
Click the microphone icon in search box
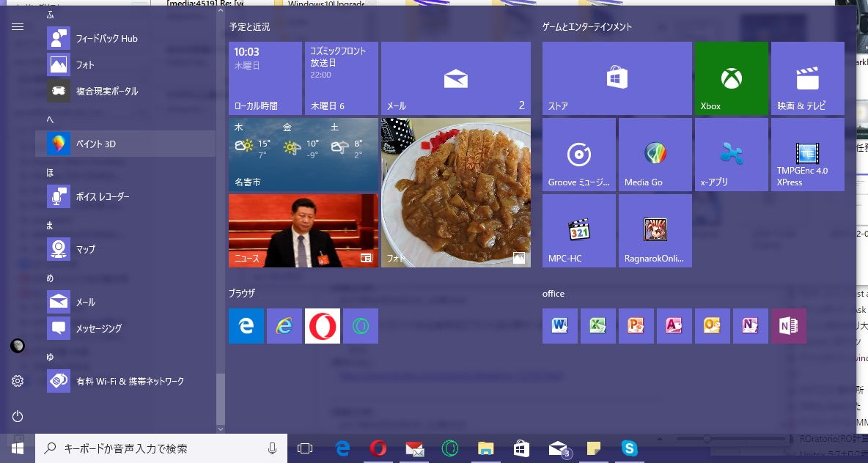point(273,448)
